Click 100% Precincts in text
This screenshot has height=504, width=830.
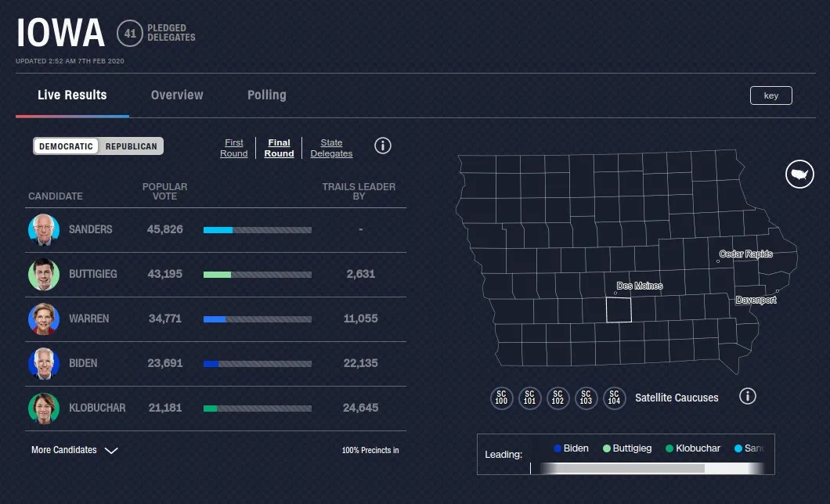point(370,450)
